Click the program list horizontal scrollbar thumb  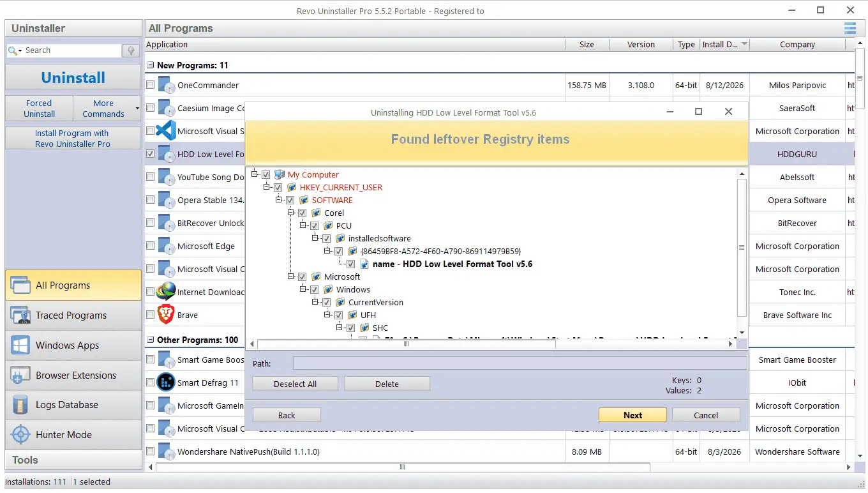point(403,467)
